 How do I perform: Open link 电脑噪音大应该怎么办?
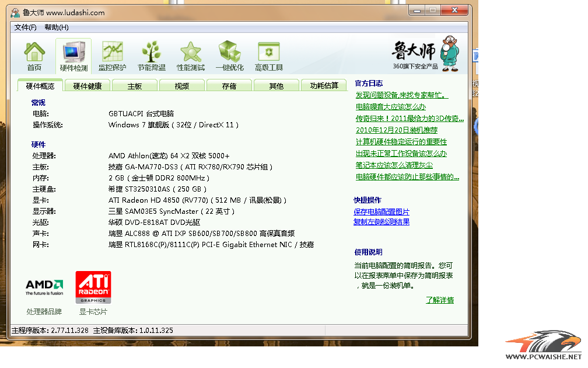(x=391, y=107)
